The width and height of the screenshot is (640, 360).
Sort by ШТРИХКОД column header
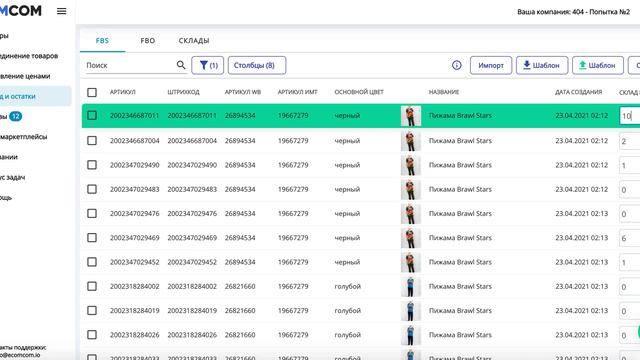pyautogui.click(x=183, y=92)
